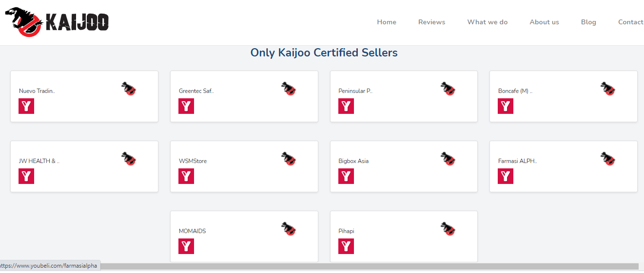
Task: Click Kaijoo certified badge on Nuevo Tradin.. card
Action: 129,89
